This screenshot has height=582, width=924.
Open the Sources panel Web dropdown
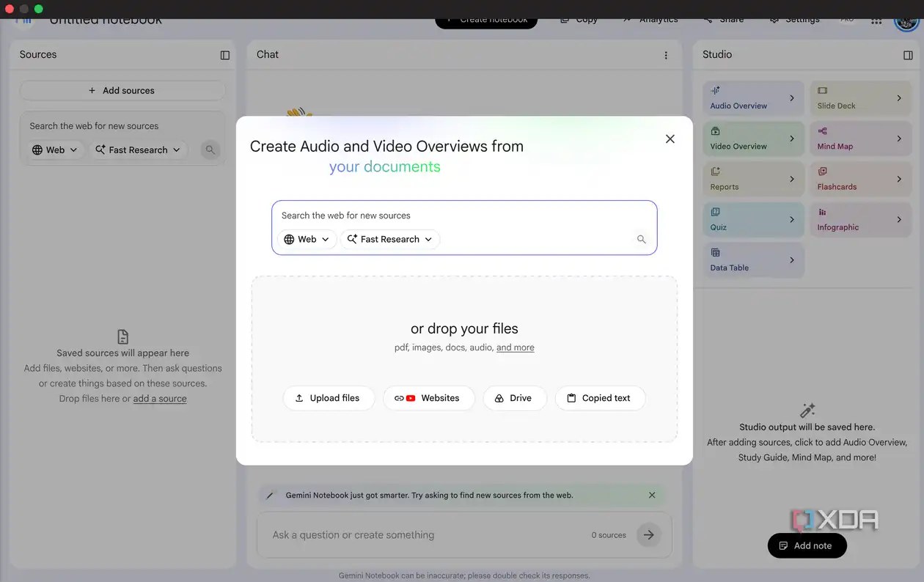54,150
